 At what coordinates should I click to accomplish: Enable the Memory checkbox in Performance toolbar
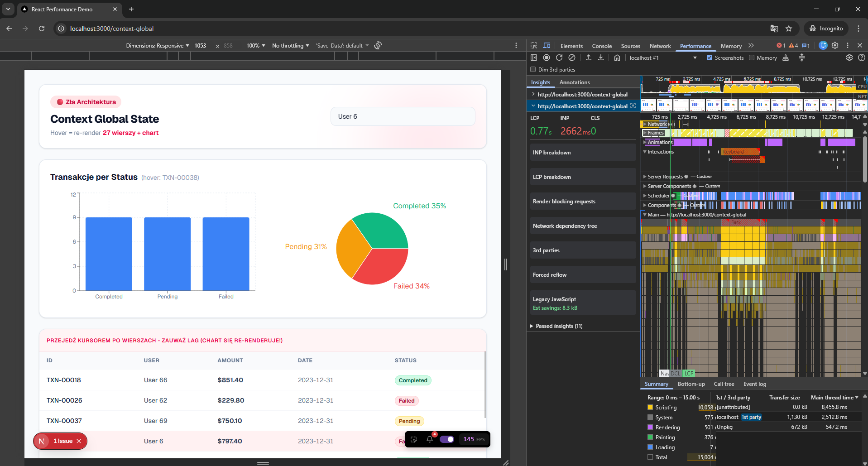tap(752, 58)
